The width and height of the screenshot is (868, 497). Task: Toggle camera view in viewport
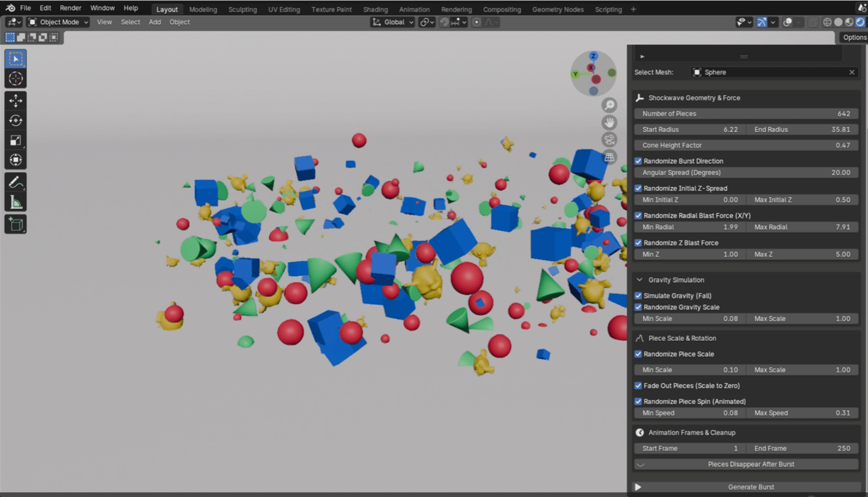(x=609, y=140)
